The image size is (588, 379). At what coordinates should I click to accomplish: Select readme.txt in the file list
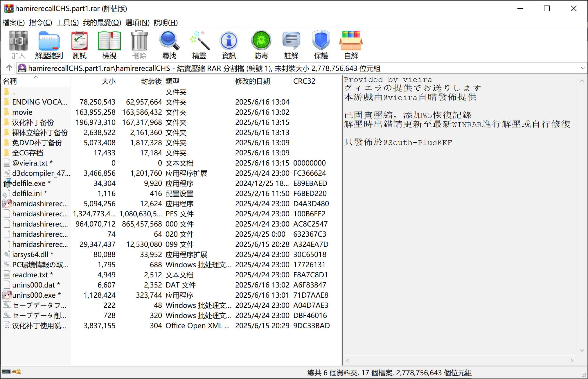tap(30, 275)
